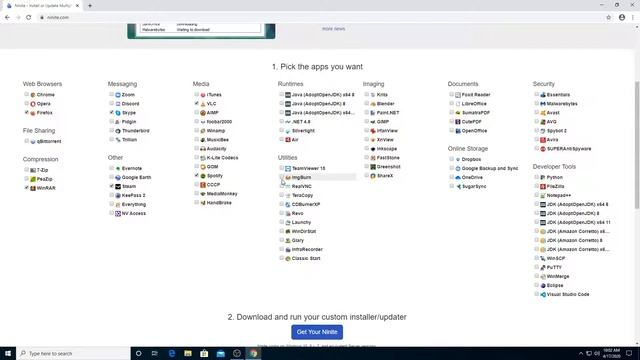This screenshot has height=360, width=640.
Task: Select the Ninite browser tab
Action: pyautogui.click(x=42, y=6)
